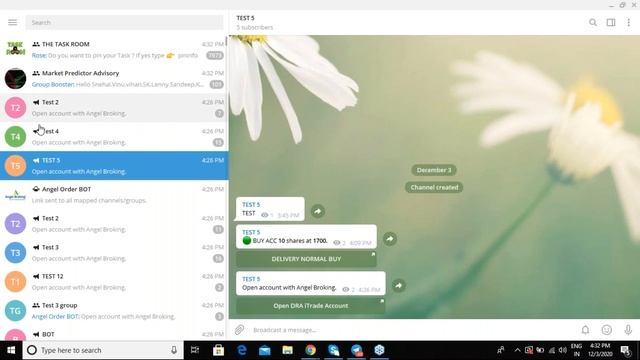The image size is (640, 360).
Task: Click unread badge on THE TASK ROOM
Action: (214, 55)
